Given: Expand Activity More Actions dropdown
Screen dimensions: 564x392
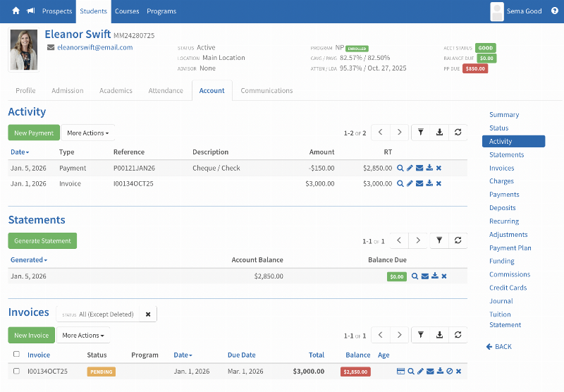Looking at the screenshot, I should point(87,133).
